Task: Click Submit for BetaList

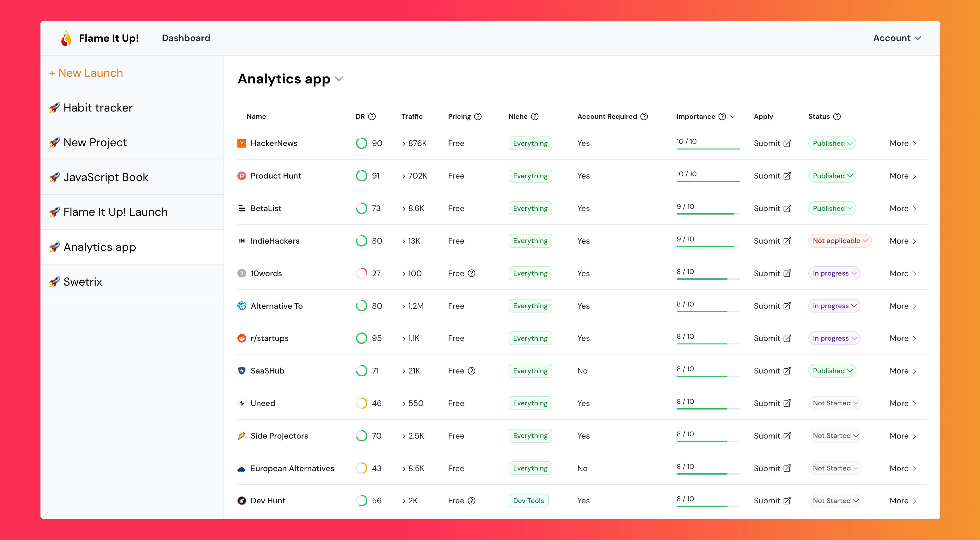Action: pos(772,209)
